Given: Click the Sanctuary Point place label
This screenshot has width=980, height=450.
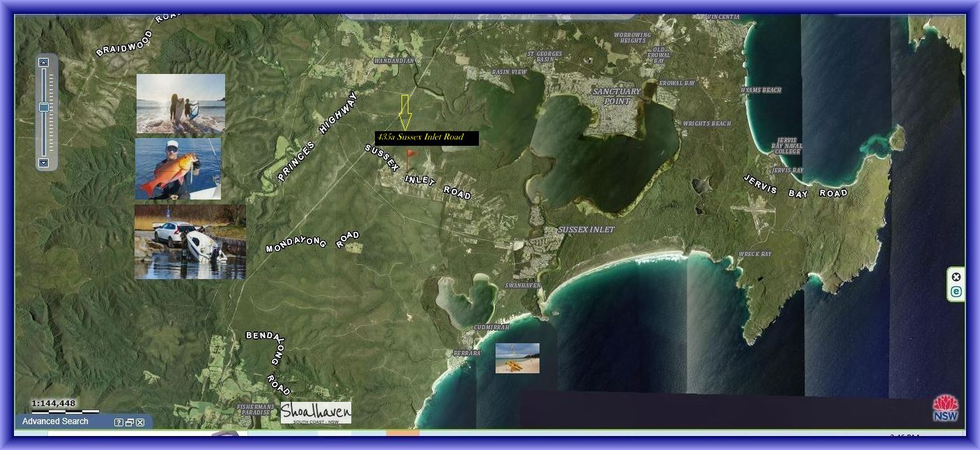Looking at the screenshot, I should (616, 96).
